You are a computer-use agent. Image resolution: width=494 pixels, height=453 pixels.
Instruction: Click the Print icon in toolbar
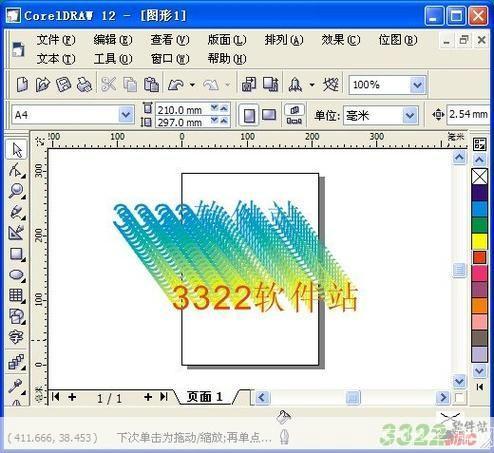coord(84,84)
